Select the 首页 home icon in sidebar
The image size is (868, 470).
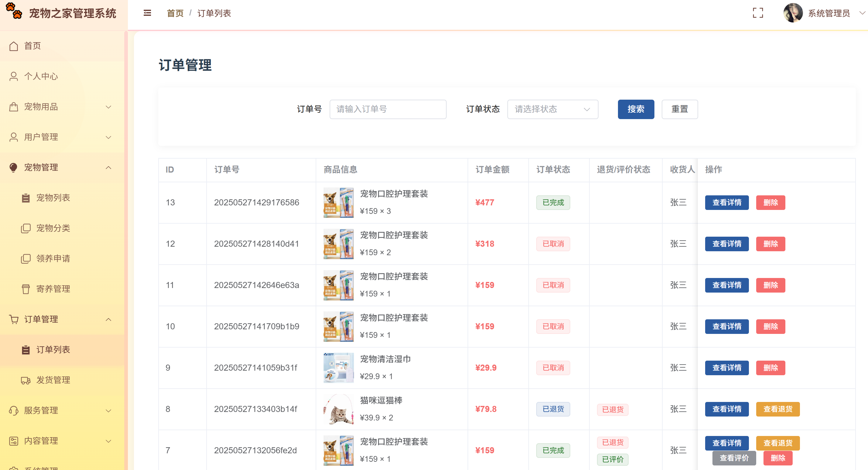click(14, 46)
